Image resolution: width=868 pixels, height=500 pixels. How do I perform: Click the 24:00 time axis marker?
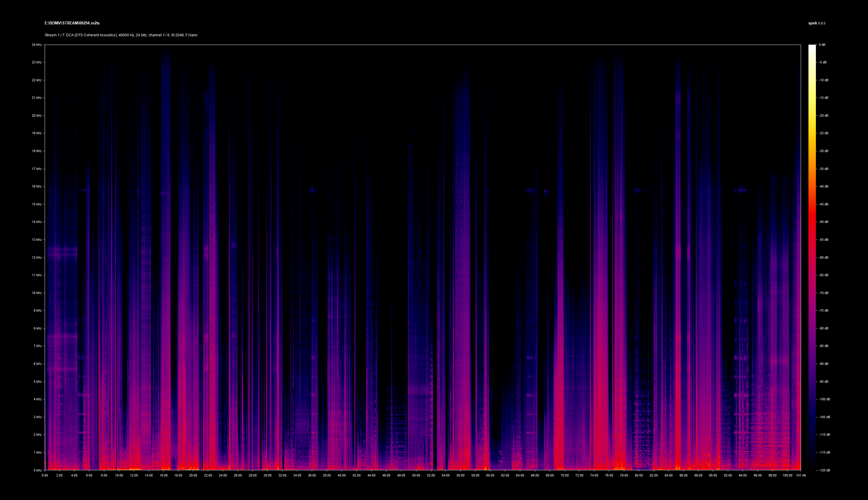tap(222, 475)
